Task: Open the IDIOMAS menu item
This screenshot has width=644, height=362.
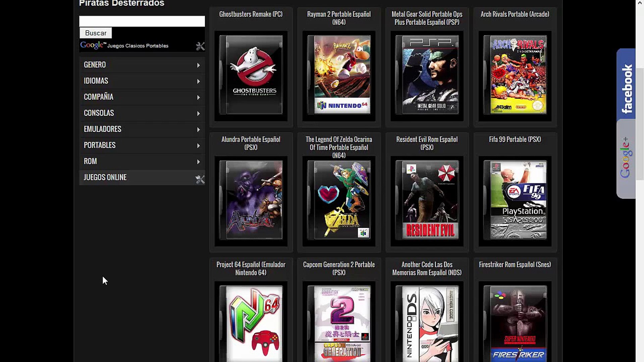Action: 96,81
